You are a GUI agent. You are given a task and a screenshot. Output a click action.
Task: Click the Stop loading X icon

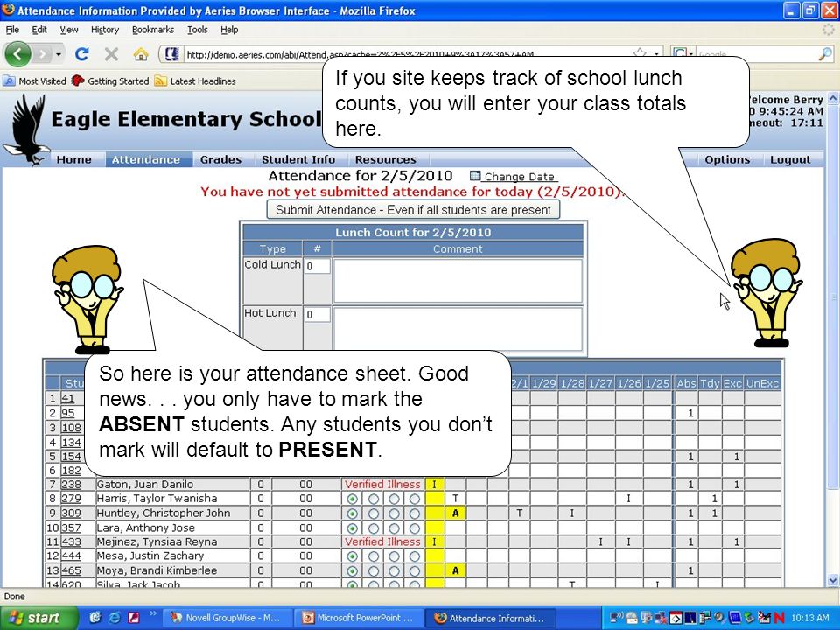click(111, 54)
